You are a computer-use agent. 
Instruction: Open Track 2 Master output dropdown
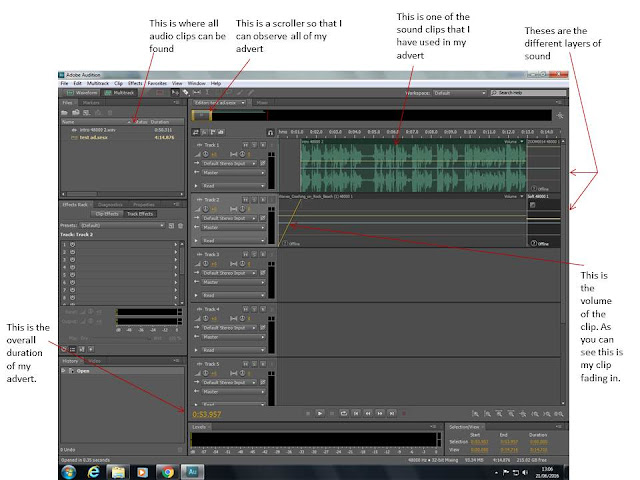[233, 227]
